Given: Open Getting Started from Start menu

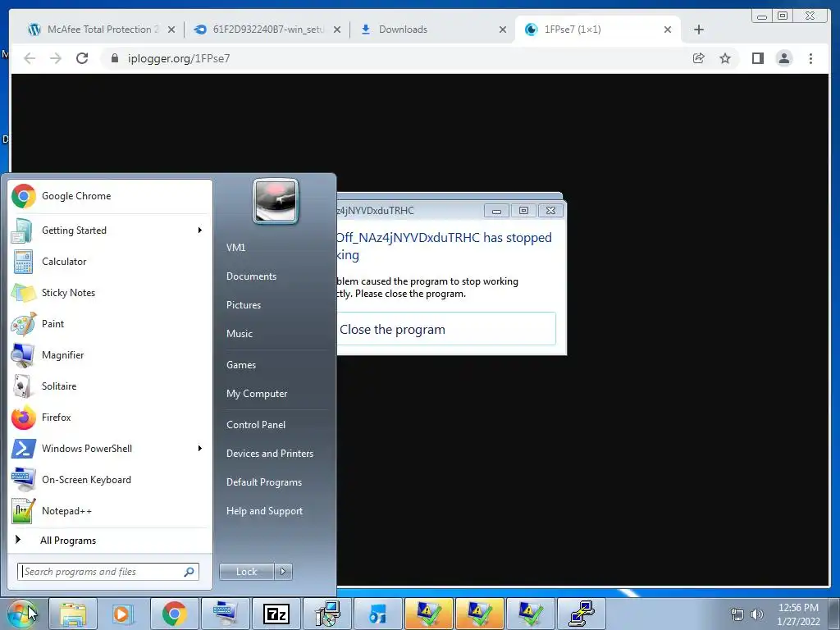Looking at the screenshot, I should (110, 231).
